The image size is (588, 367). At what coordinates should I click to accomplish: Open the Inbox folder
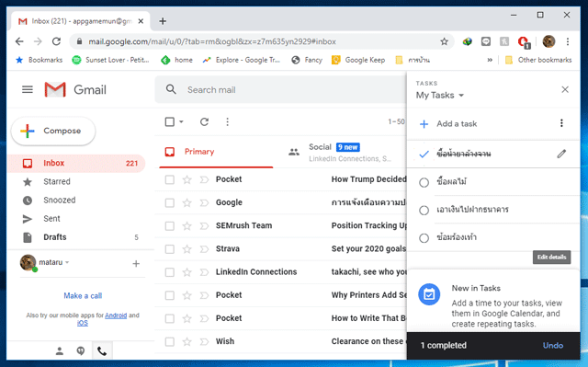[76, 163]
